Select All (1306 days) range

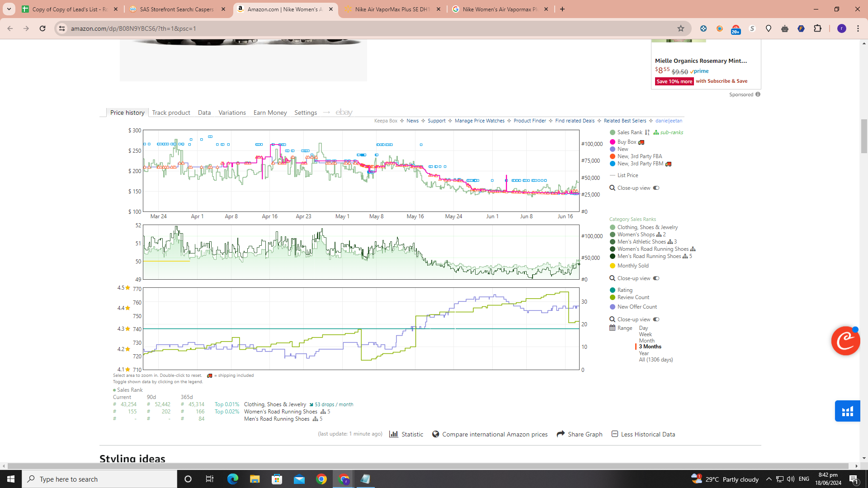(656, 360)
